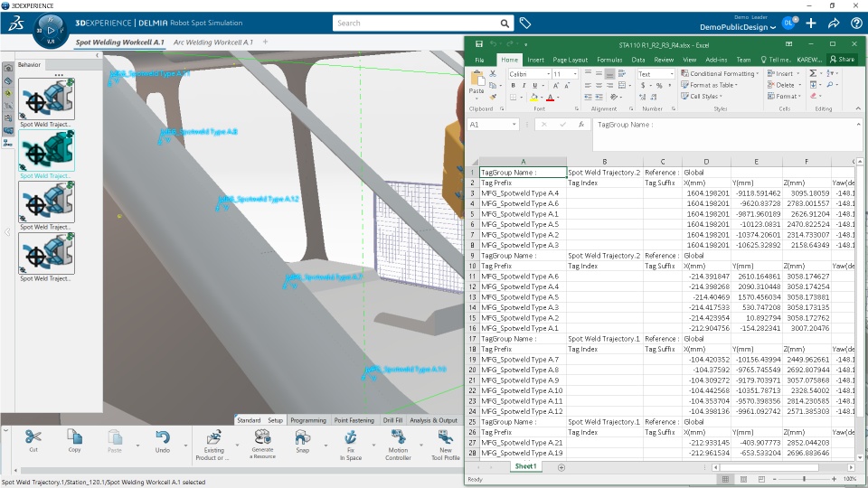Select cell MFG_Spotweld Type A.10 in Excel
The height and width of the screenshot is (488, 868).
pyautogui.click(x=524, y=390)
